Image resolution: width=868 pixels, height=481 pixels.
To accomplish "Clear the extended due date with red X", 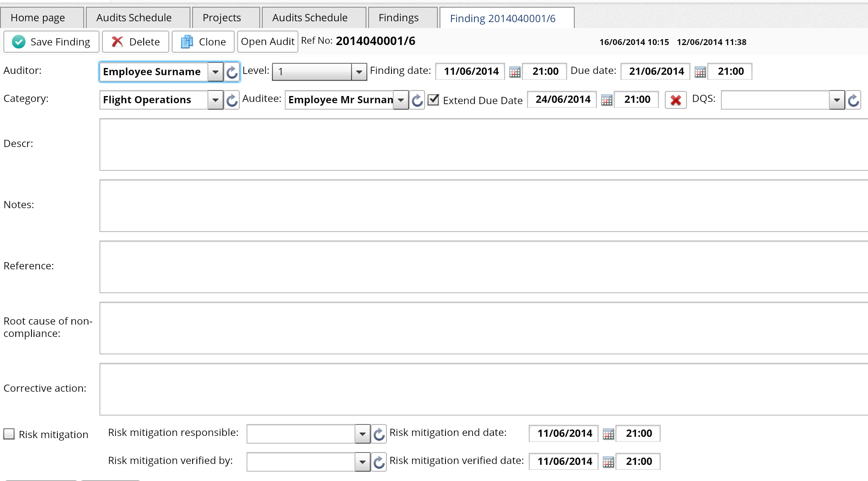I will [676, 100].
